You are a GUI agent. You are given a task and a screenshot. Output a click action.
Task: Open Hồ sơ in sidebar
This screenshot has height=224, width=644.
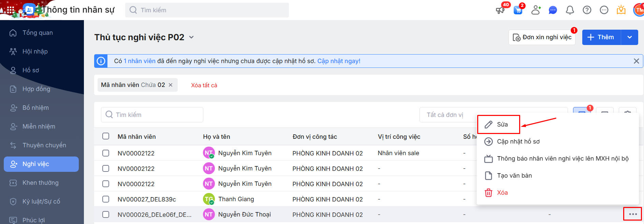[x=41, y=70]
